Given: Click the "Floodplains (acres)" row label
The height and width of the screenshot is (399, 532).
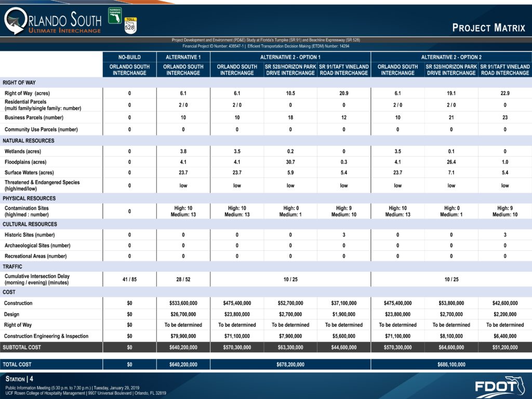Looking at the screenshot, I should point(25,162).
